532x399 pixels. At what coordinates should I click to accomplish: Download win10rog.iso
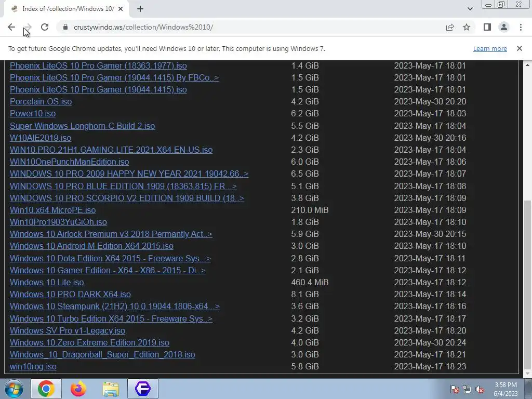(33, 366)
